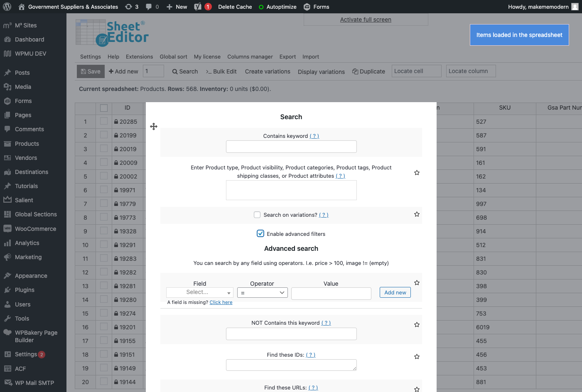Image resolution: width=582 pixels, height=392 pixels.
Task: Open the Field Select... dropdown
Action: (200, 292)
